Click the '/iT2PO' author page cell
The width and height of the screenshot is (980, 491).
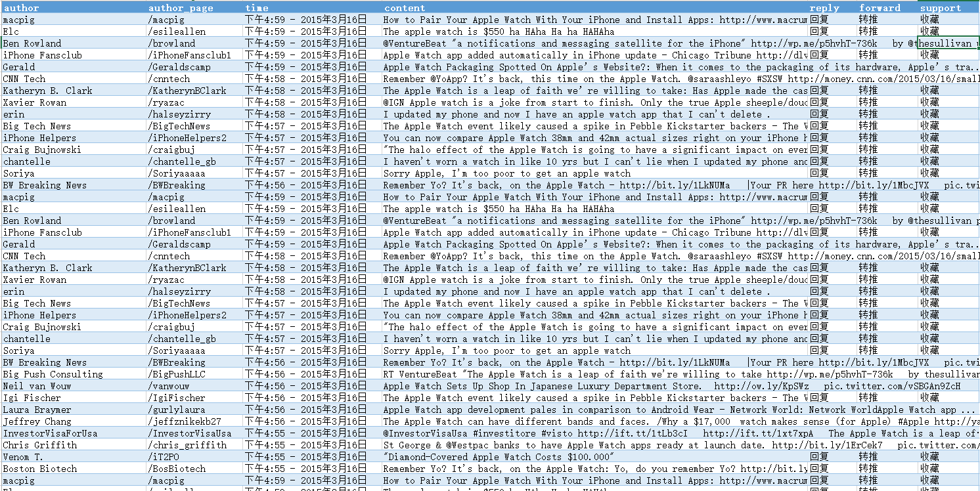(196, 457)
